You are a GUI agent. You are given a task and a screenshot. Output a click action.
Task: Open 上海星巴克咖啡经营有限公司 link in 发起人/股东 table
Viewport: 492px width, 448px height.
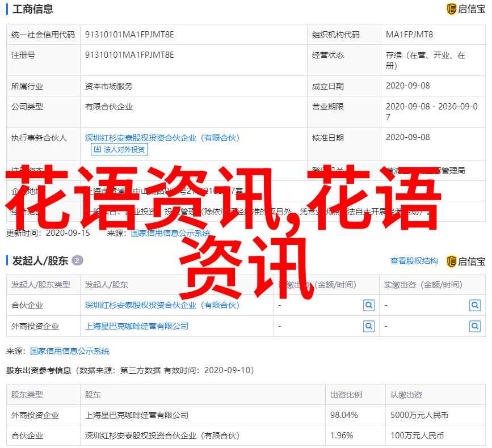pos(137,327)
